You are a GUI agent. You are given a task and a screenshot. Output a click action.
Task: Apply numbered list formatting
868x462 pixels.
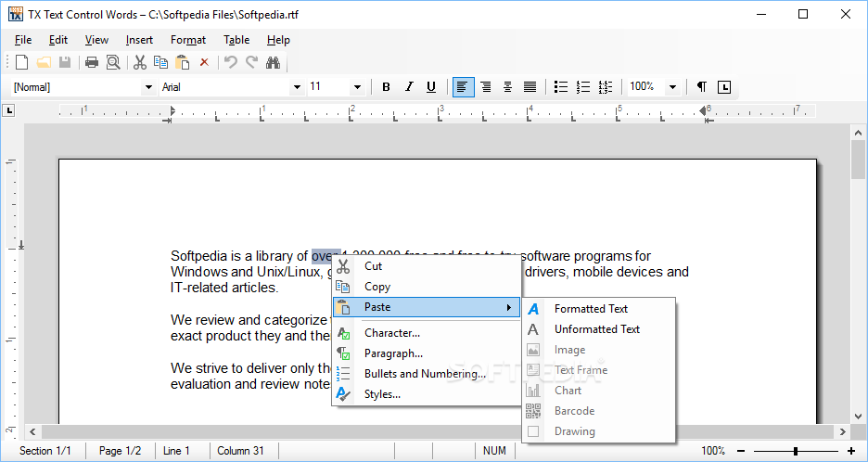(583, 87)
